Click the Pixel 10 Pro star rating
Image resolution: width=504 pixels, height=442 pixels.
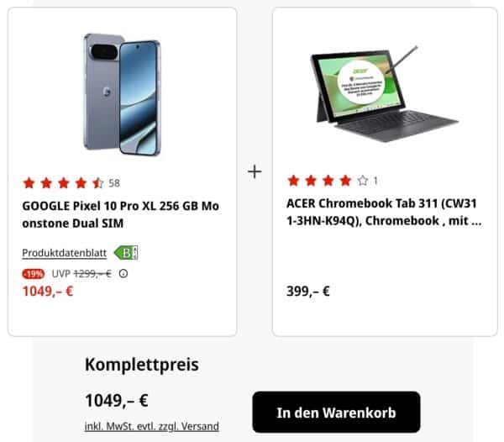(63, 182)
